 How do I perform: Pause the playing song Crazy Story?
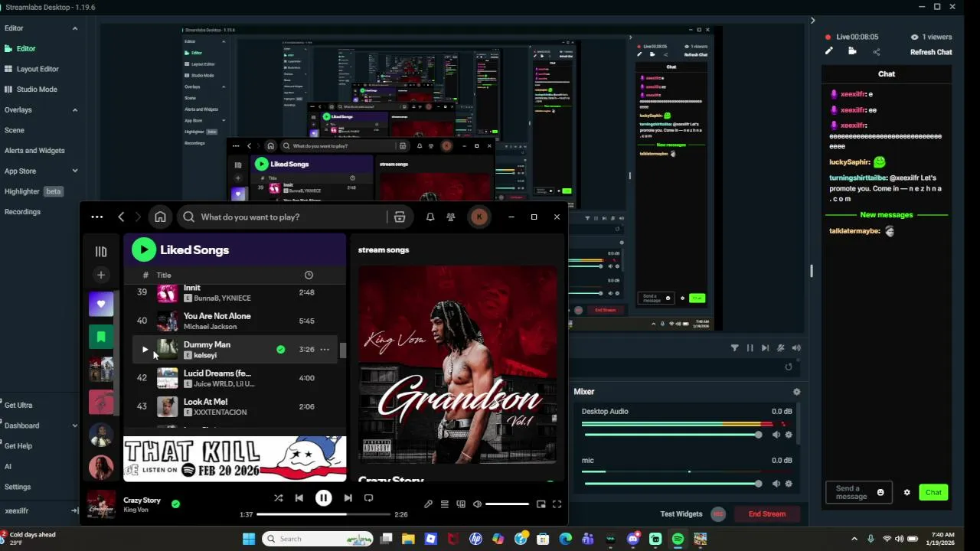point(323,497)
